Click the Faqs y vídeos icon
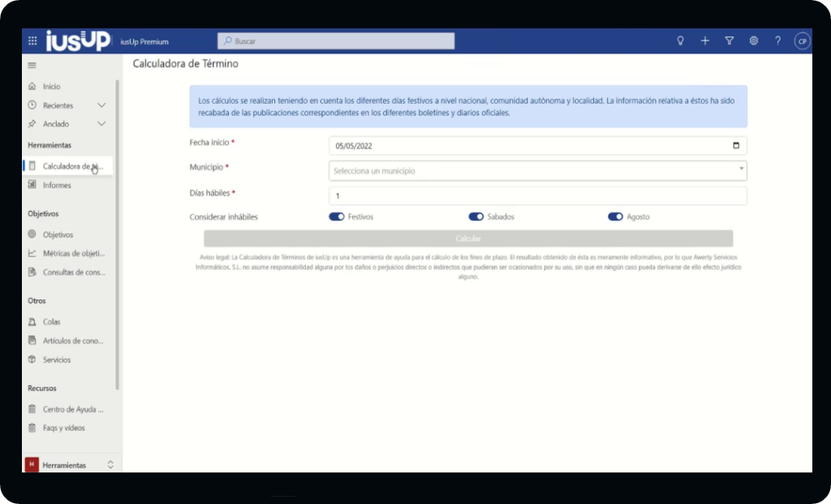Image resolution: width=831 pixels, height=504 pixels. [x=32, y=428]
